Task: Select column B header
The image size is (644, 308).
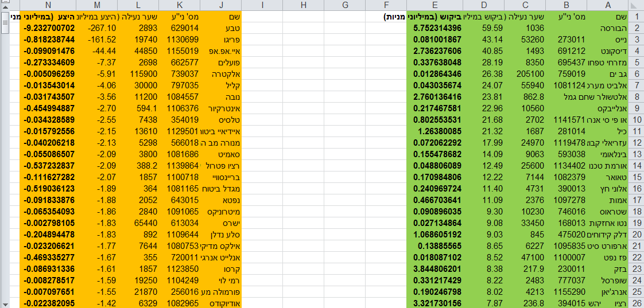Action: 567,5
